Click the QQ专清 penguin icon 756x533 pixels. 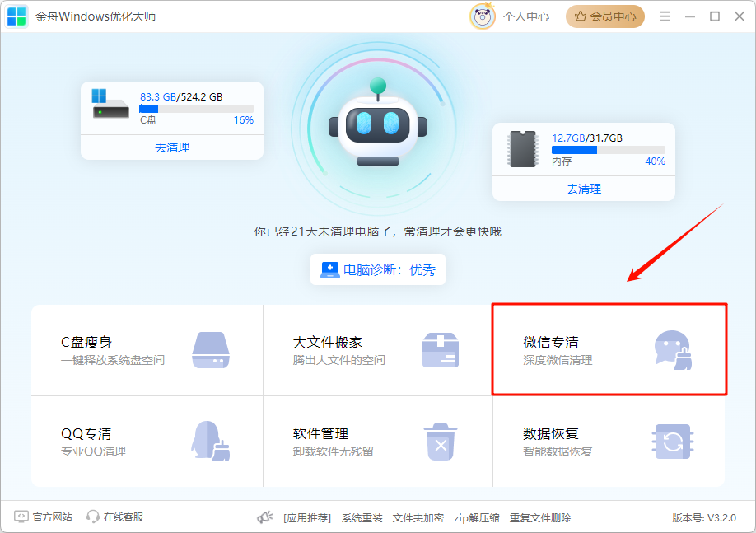coord(211,441)
